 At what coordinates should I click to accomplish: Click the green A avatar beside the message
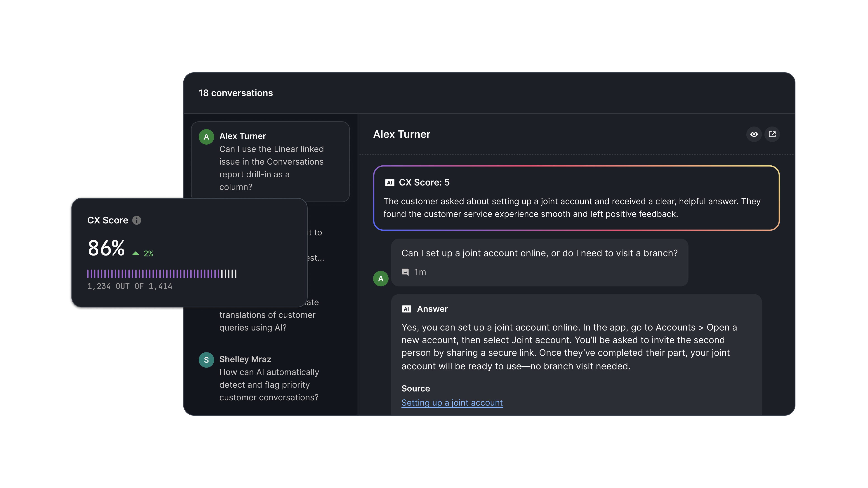pos(381,279)
